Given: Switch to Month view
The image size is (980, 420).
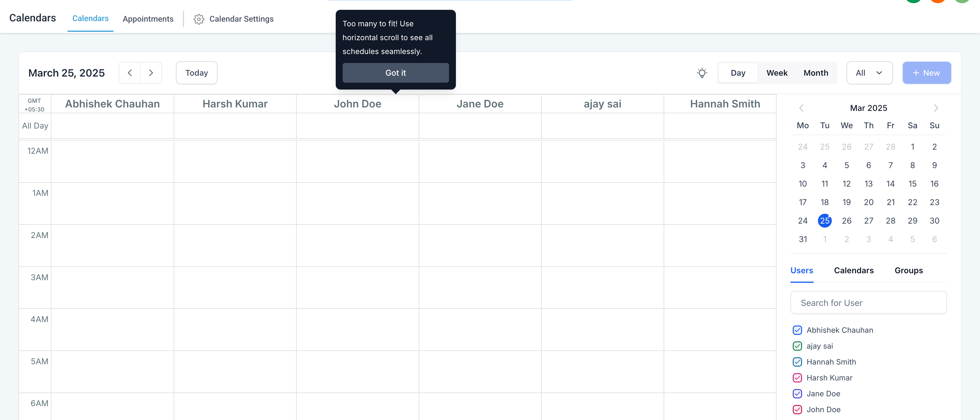Looking at the screenshot, I should [816, 73].
